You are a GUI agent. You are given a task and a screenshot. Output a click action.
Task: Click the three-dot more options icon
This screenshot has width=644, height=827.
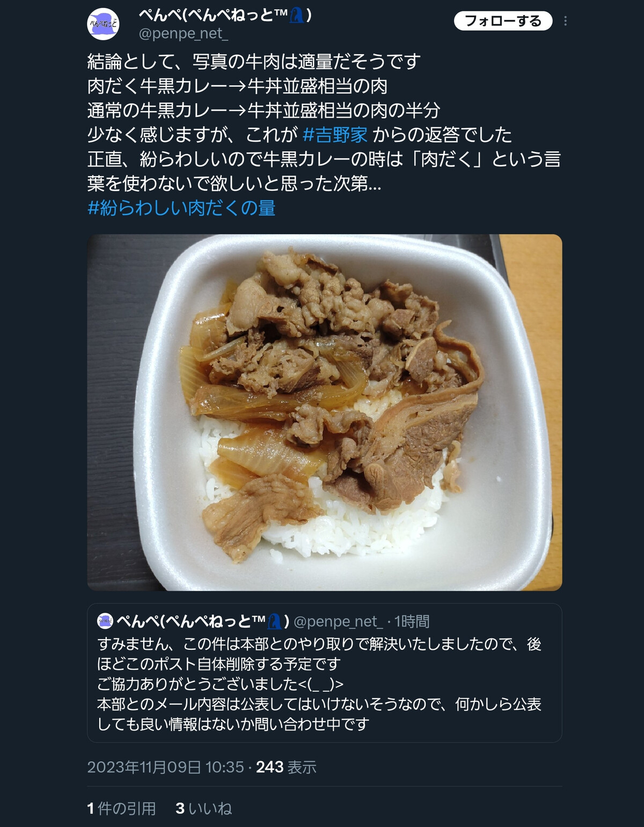565,21
